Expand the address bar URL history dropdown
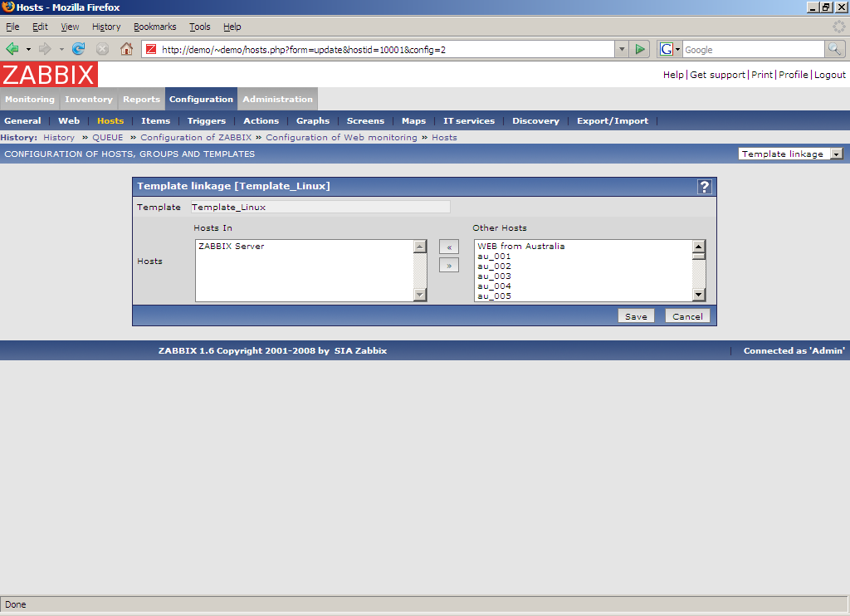The height and width of the screenshot is (616, 850). 622,49
